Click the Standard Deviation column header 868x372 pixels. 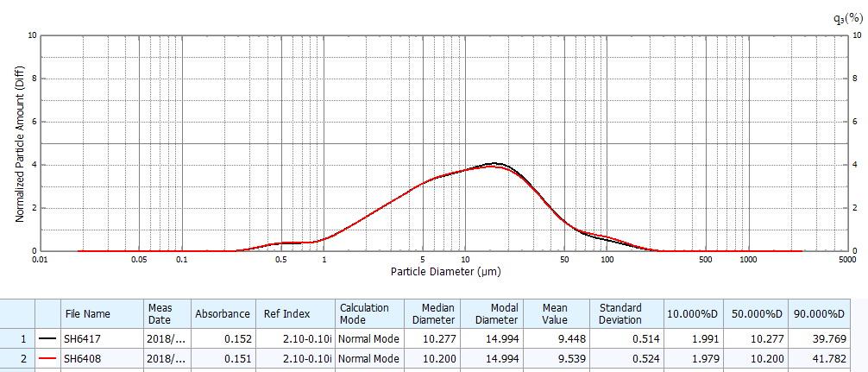coord(620,313)
